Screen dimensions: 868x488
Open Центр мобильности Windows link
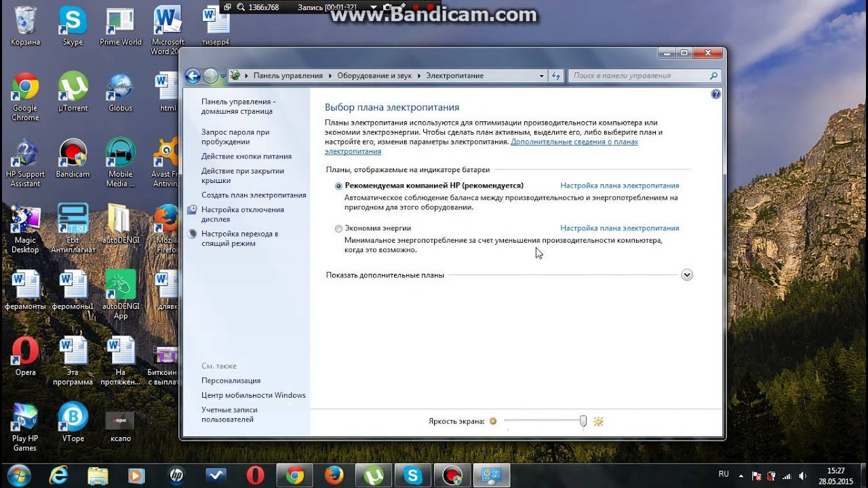pyautogui.click(x=253, y=395)
